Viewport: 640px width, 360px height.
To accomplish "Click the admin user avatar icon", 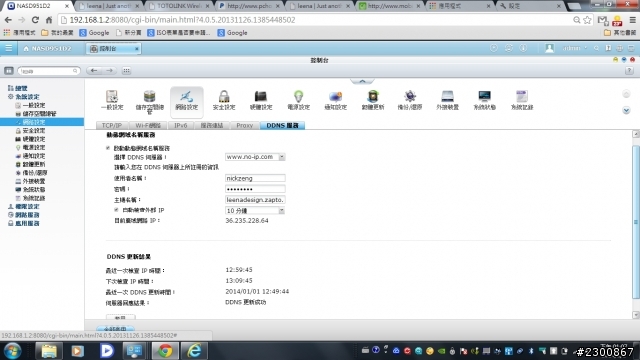I will pyautogui.click(x=549, y=48).
